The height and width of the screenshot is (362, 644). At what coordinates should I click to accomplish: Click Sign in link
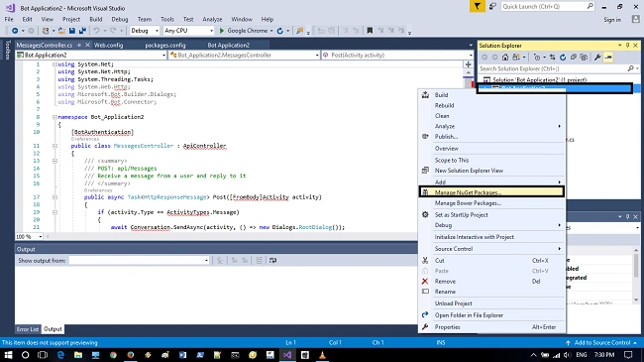tap(612, 20)
